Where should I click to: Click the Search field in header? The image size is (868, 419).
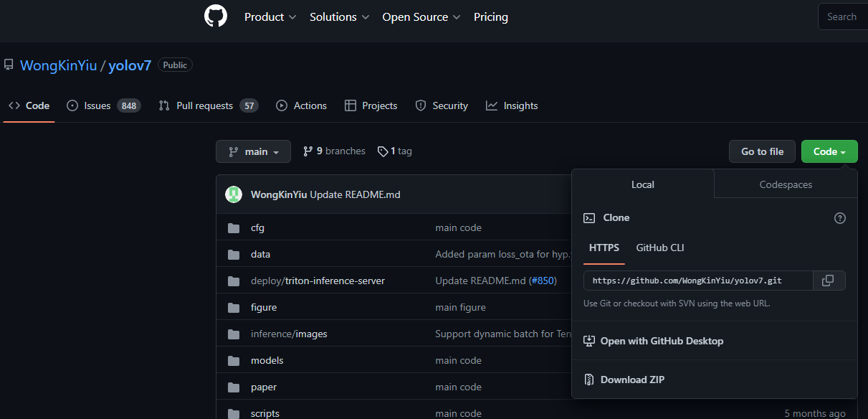pos(842,17)
